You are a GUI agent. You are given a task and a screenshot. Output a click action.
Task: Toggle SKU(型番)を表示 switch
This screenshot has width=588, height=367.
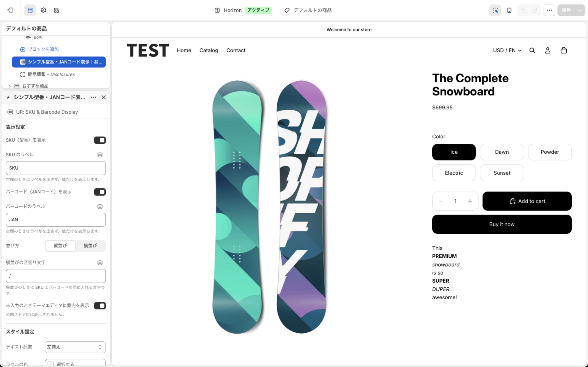[100, 140]
